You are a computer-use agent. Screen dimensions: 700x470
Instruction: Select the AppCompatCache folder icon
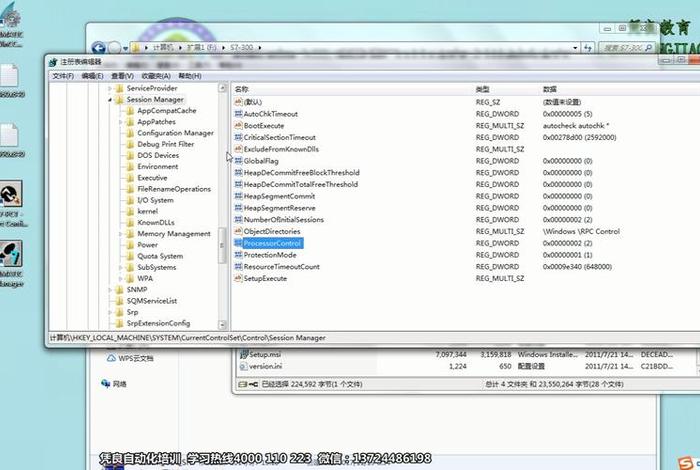pyautogui.click(x=130, y=111)
